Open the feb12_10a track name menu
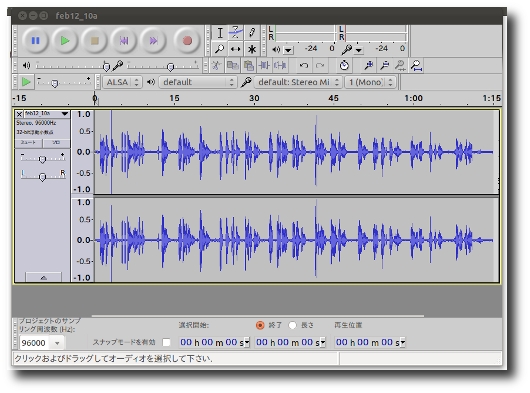The image size is (530, 393). pyautogui.click(x=46, y=113)
